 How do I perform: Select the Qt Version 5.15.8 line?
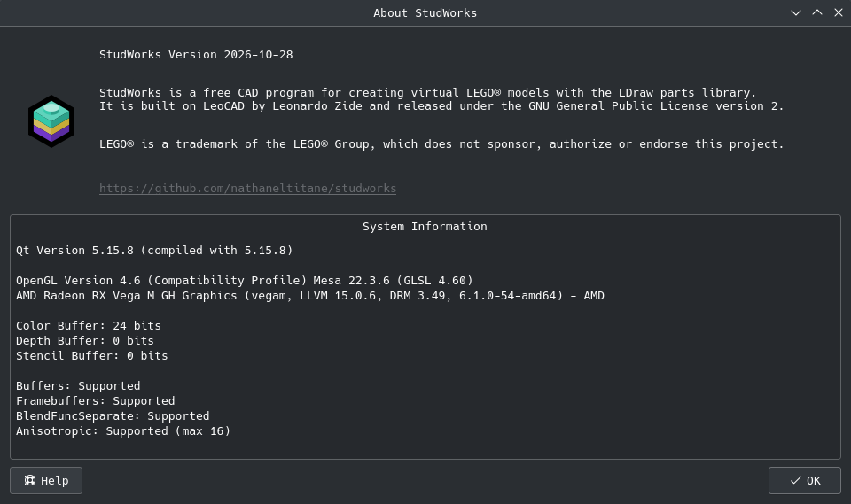(154, 251)
